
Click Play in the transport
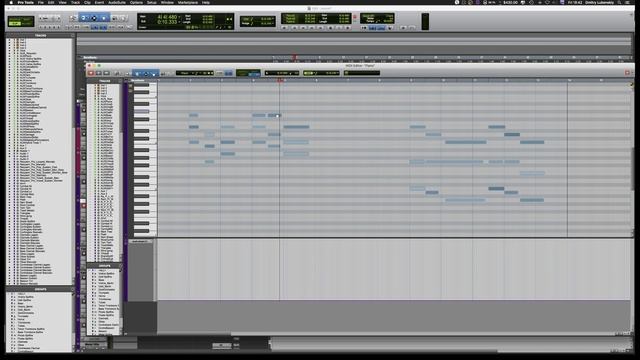(339, 28)
